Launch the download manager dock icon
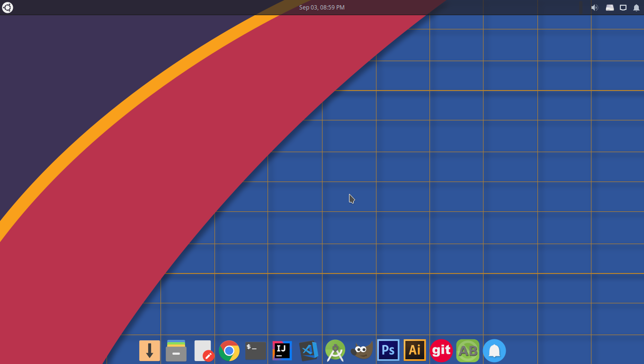The width and height of the screenshot is (644, 364). pos(150,351)
